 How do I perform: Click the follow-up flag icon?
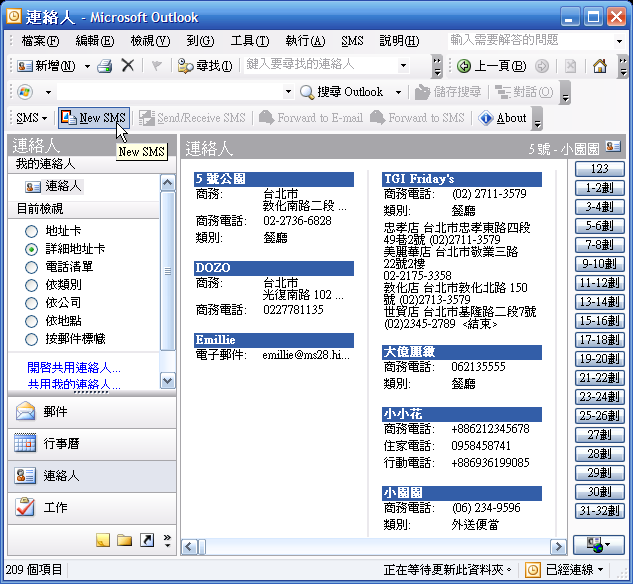pos(156,65)
